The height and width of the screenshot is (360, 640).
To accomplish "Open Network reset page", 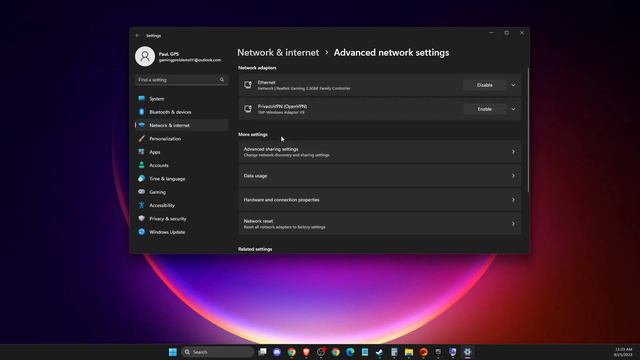I will (380, 224).
